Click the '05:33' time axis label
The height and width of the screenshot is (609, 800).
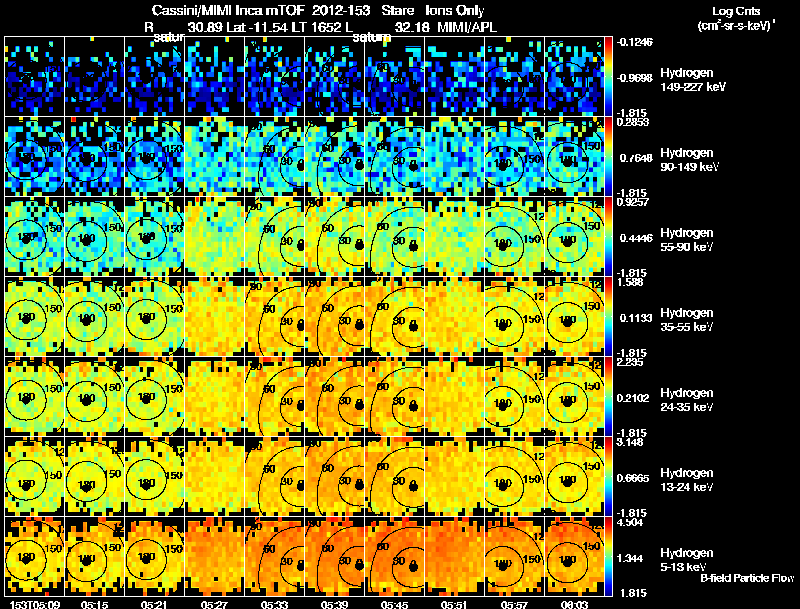(274, 604)
